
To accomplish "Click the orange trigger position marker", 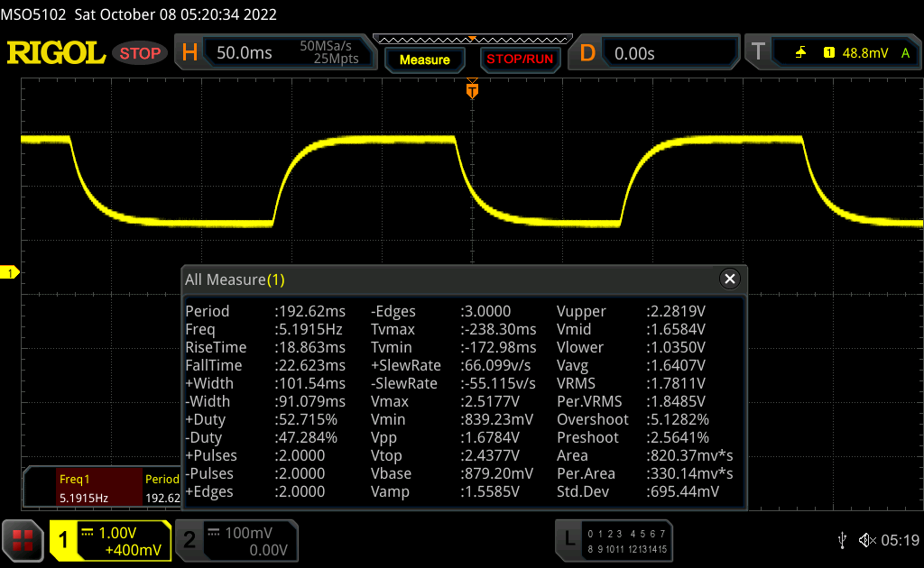I will [471, 90].
